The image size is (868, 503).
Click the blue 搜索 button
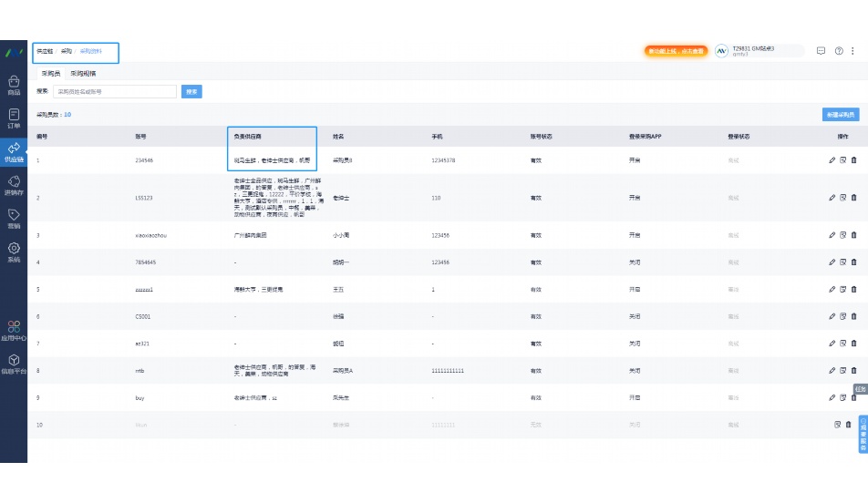[191, 91]
